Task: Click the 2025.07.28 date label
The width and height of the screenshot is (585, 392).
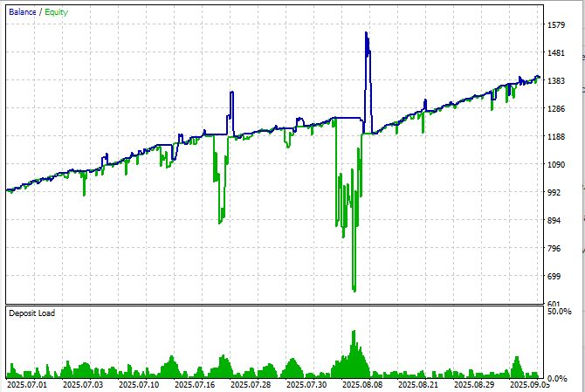Action: click(251, 384)
